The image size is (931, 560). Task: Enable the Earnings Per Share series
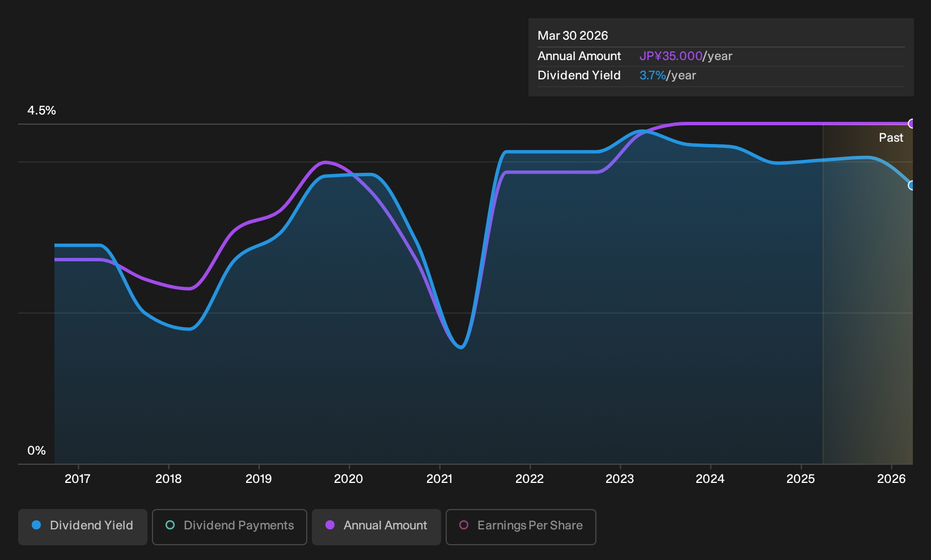521,527
